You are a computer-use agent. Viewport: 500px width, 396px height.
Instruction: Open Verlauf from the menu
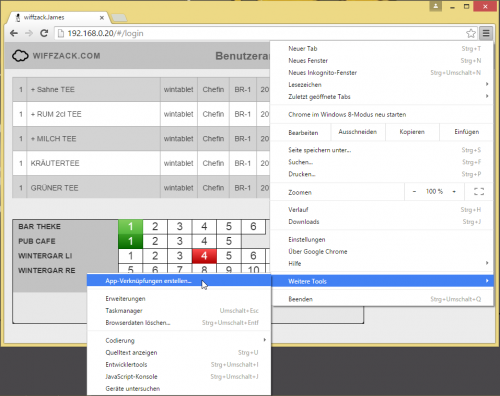pyautogui.click(x=381, y=210)
